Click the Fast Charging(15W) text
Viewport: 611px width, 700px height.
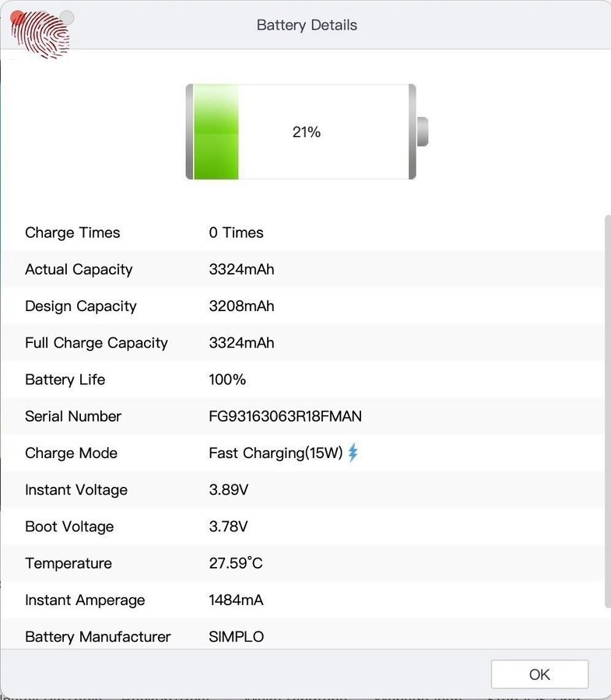276,453
